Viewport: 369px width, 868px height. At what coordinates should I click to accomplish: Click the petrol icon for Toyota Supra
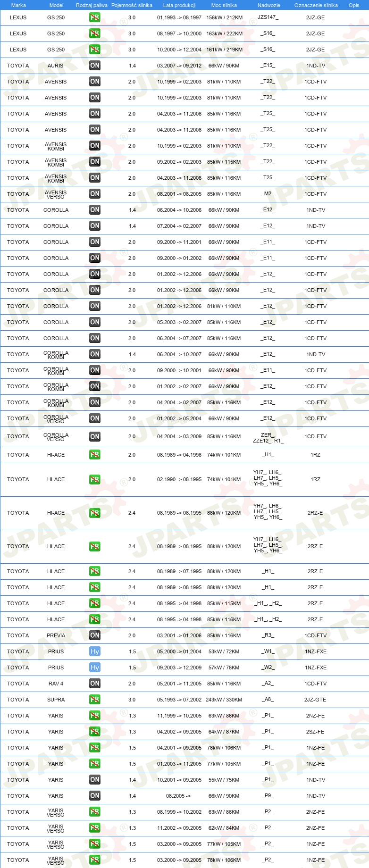[x=95, y=700]
